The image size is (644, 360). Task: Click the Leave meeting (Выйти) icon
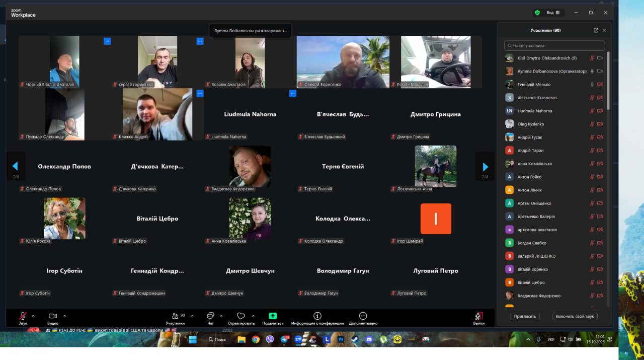tap(479, 316)
